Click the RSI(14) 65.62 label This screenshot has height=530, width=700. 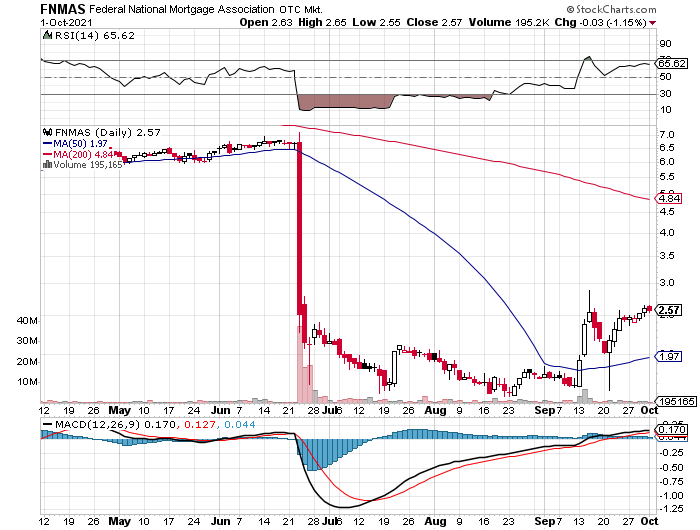94,35
